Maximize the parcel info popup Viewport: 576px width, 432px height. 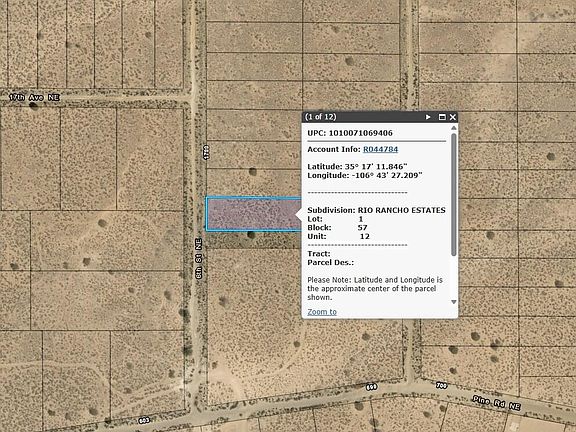[442, 117]
